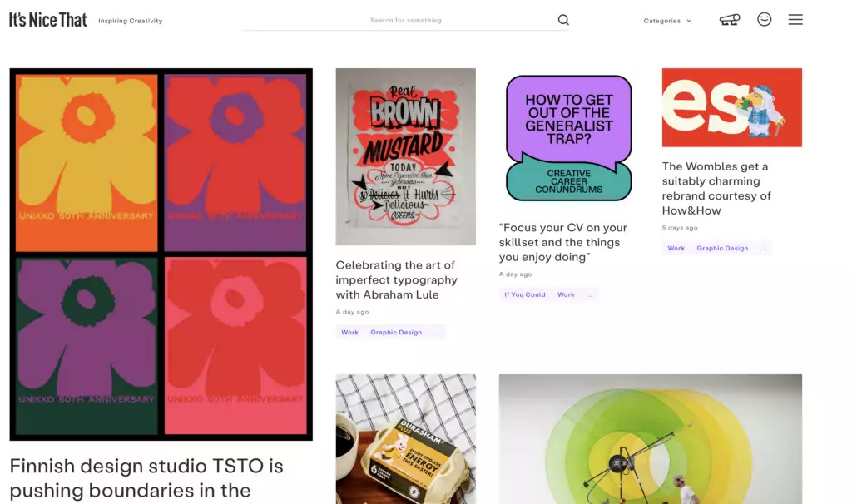Select 'Work' tag under Abraham Lule article
Viewport: 852px width, 504px height.
tap(350, 333)
